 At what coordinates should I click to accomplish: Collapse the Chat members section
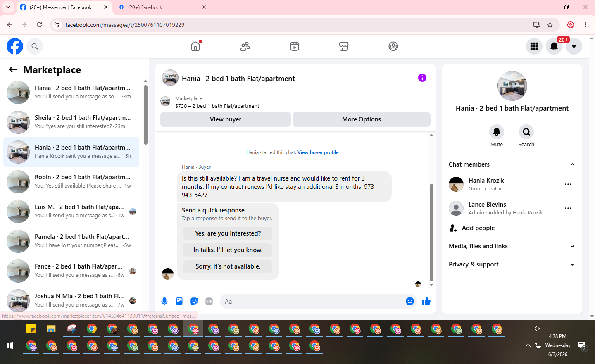[572, 164]
